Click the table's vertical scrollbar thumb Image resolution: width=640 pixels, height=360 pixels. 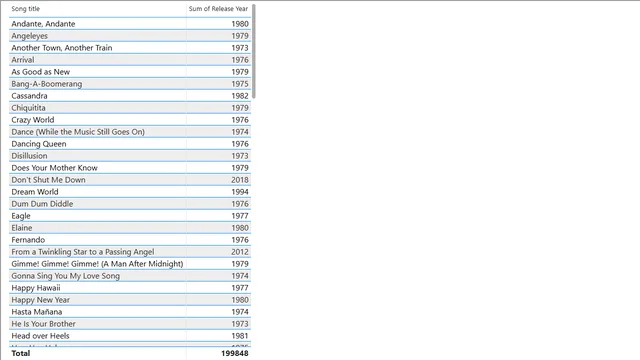[253, 51]
